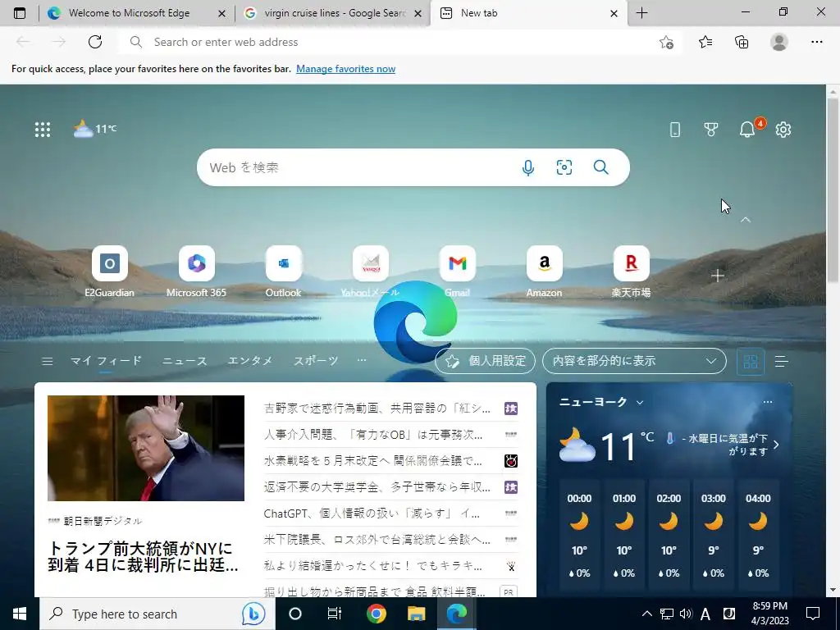
Task: Open the Action Center notification icon
Action: tap(813, 614)
